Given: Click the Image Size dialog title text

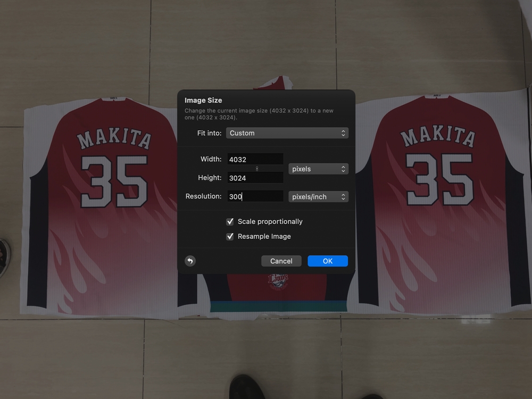Looking at the screenshot, I should tap(203, 100).
